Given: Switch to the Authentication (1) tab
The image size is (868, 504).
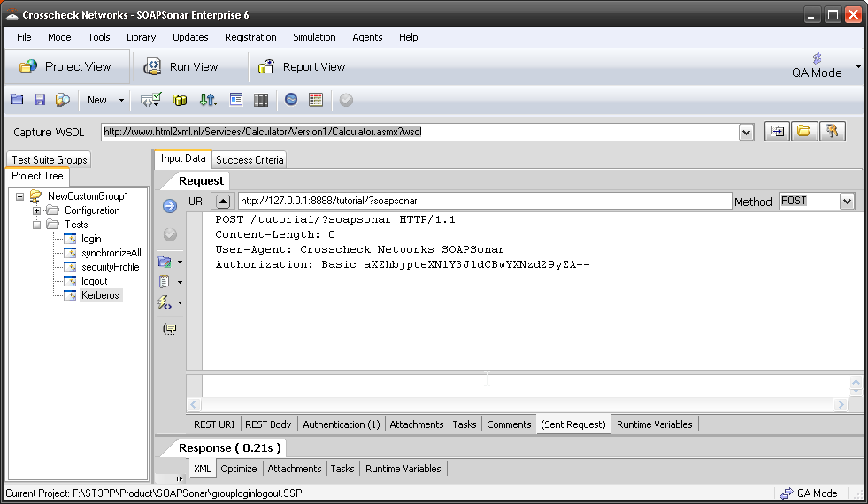Looking at the screenshot, I should click(341, 424).
